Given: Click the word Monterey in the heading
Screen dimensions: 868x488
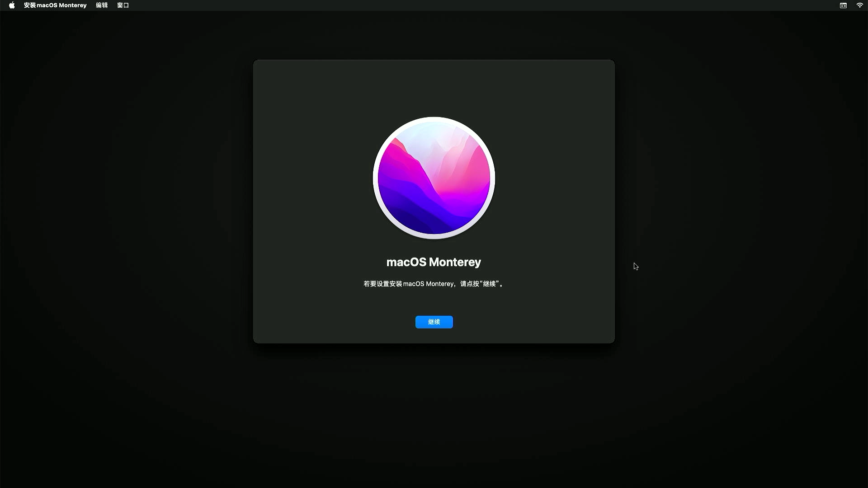Looking at the screenshot, I should (455, 262).
